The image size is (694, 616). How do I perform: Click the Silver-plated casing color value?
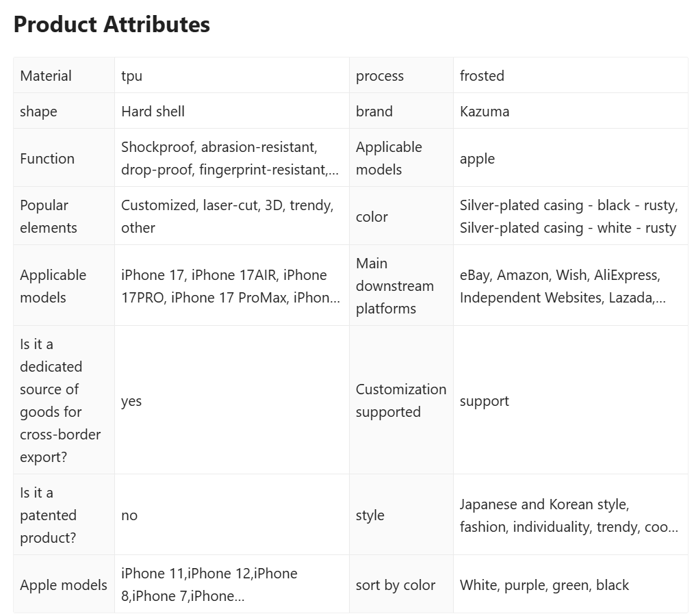(x=569, y=216)
